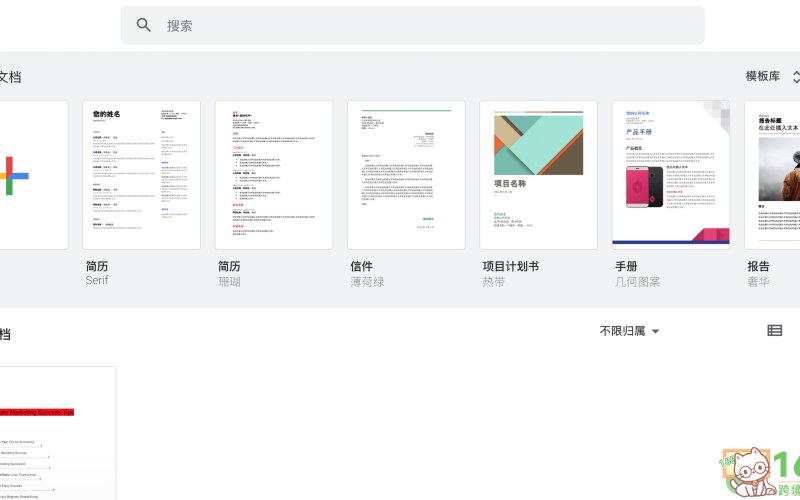This screenshot has width=800, height=500.
Task: Open the 手册 几何图案 template thumbnail
Action: coord(671,175)
